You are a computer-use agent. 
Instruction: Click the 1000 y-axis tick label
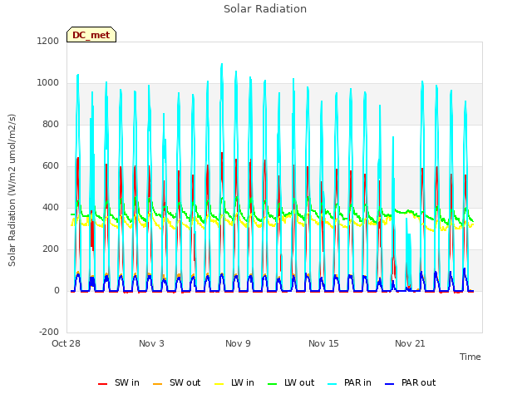click(x=48, y=83)
